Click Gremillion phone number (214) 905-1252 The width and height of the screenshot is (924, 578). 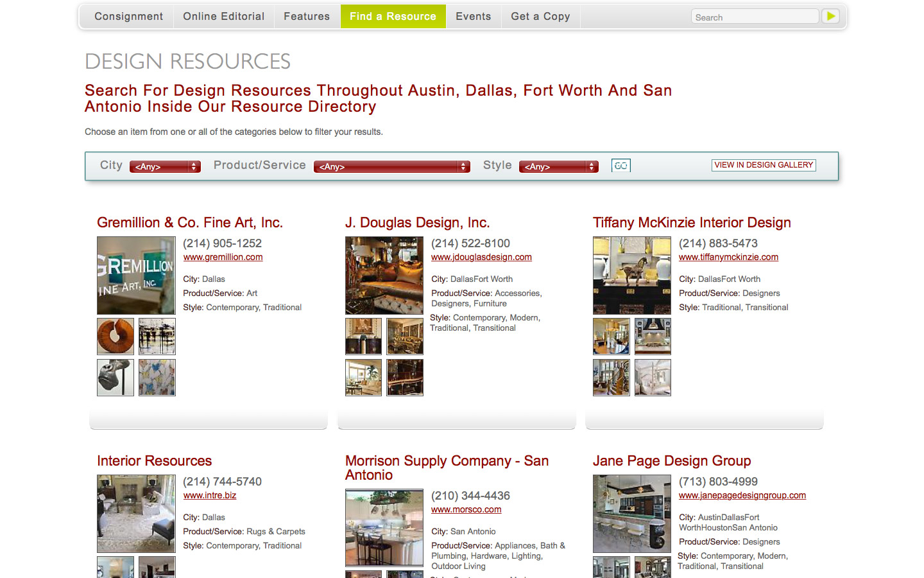point(222,243)
